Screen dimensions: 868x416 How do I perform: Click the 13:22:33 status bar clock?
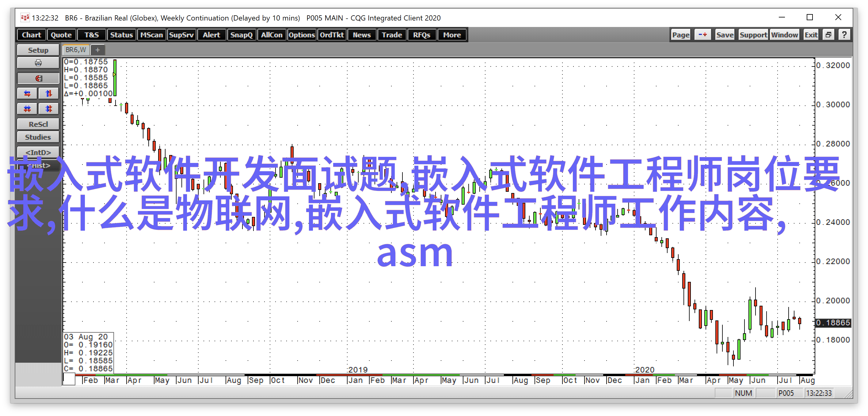pyautogui.click(x=819, y=393)
